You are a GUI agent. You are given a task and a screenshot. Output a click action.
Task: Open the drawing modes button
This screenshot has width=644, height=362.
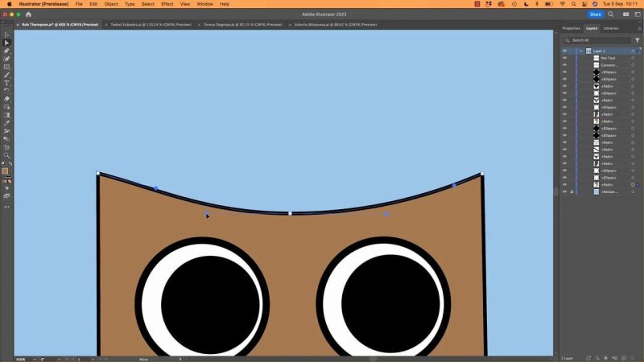tap(6, 188)
